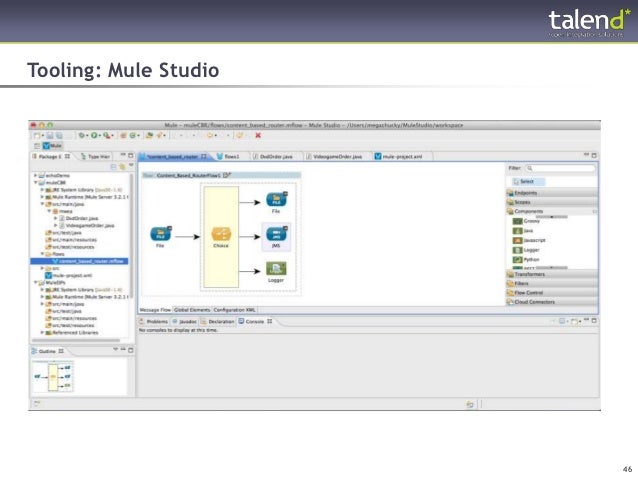Collapse the Components palette drawer
The image size is (638, 479).
552,211
